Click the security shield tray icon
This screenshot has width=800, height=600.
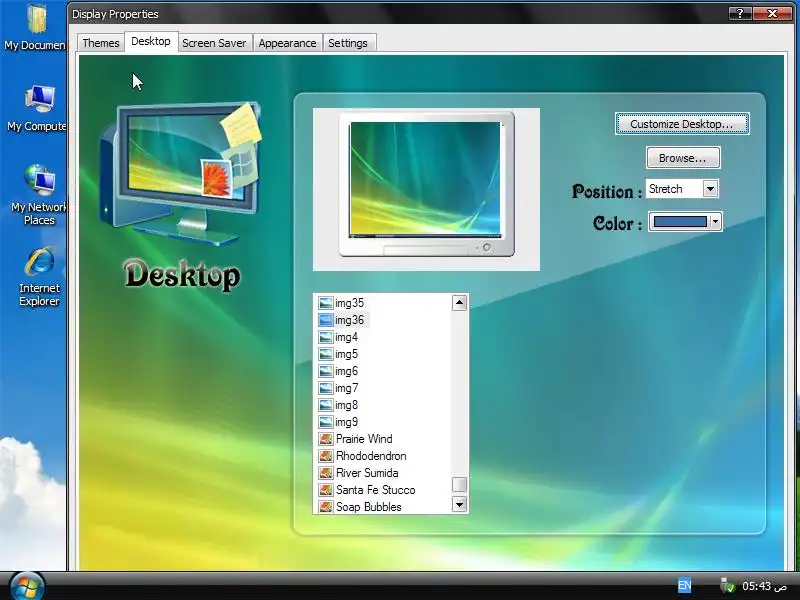point(727,585)
